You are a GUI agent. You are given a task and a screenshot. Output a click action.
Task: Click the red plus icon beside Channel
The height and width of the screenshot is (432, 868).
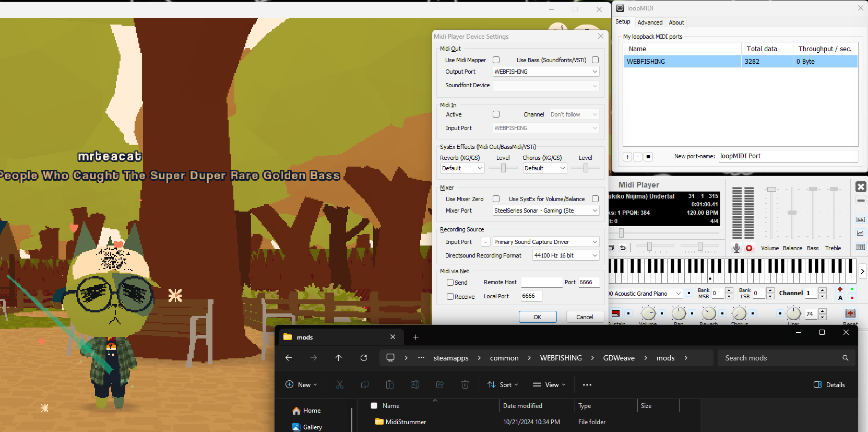840,289
